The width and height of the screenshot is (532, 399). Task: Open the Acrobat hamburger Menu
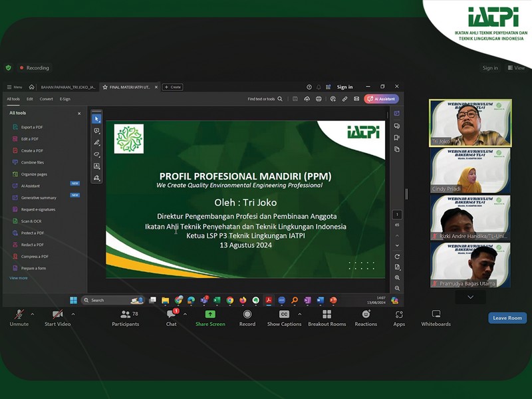coord(14,87)
